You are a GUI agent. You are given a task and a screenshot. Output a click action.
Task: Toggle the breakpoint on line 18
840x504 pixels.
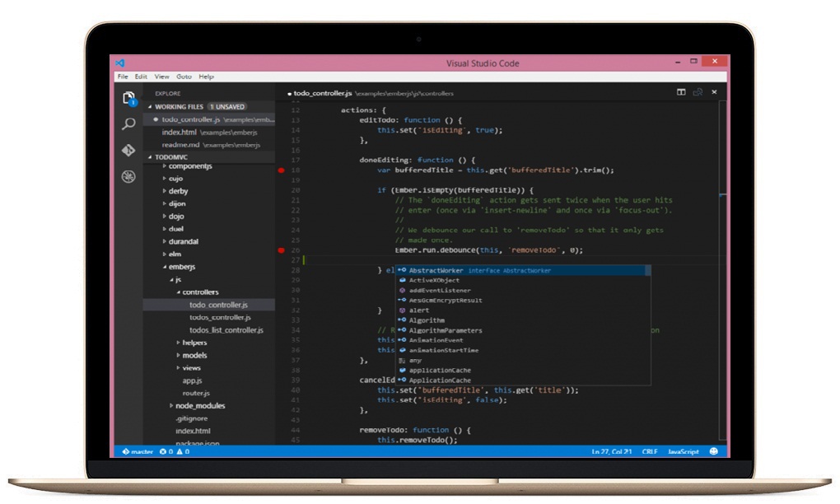tap(281, 170)
